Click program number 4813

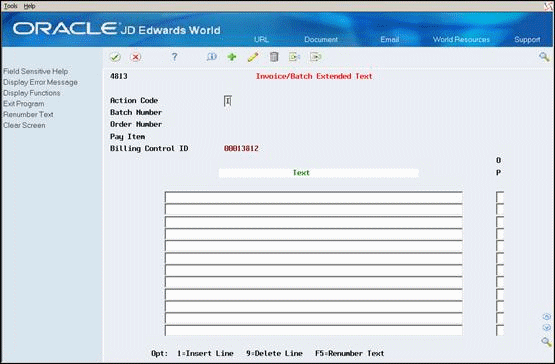(119, 76)
